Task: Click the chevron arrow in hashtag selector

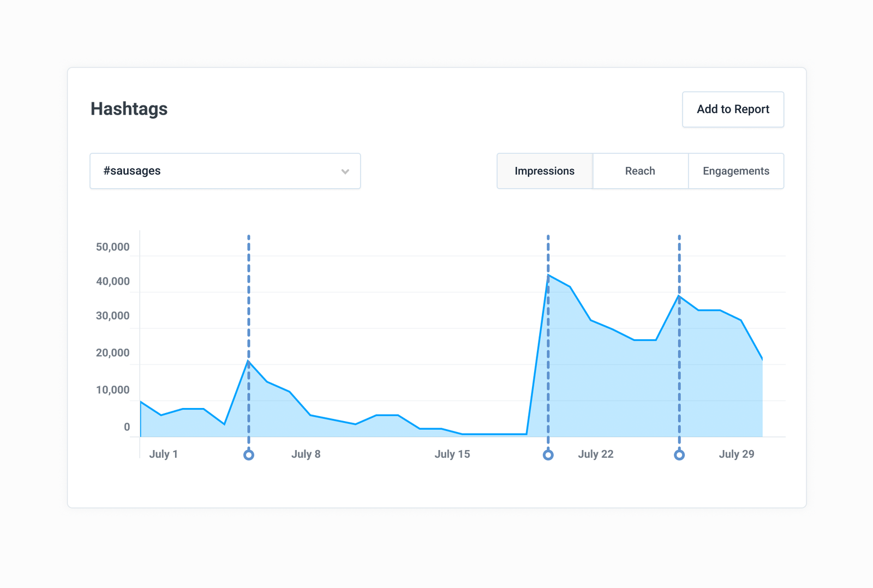Action: pos(345,171)
